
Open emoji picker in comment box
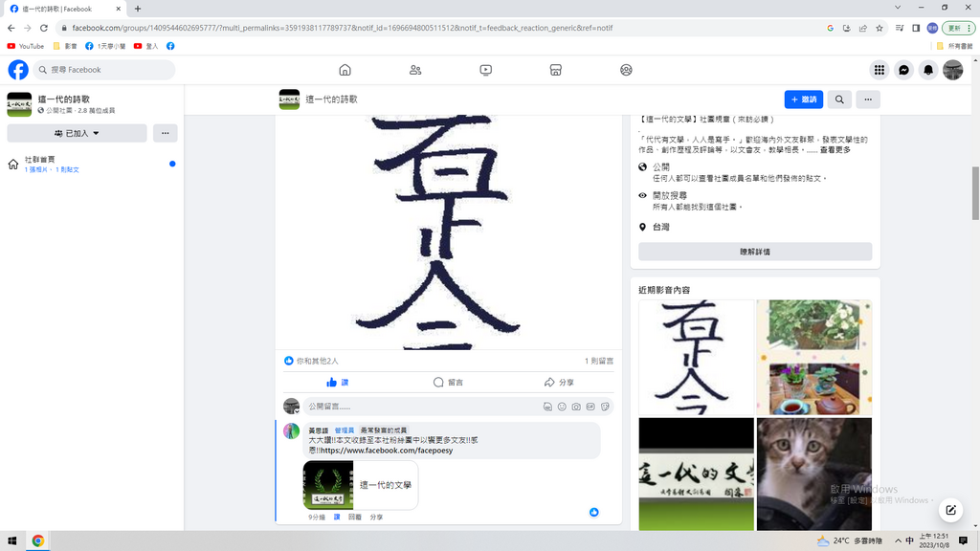(562, 407)
